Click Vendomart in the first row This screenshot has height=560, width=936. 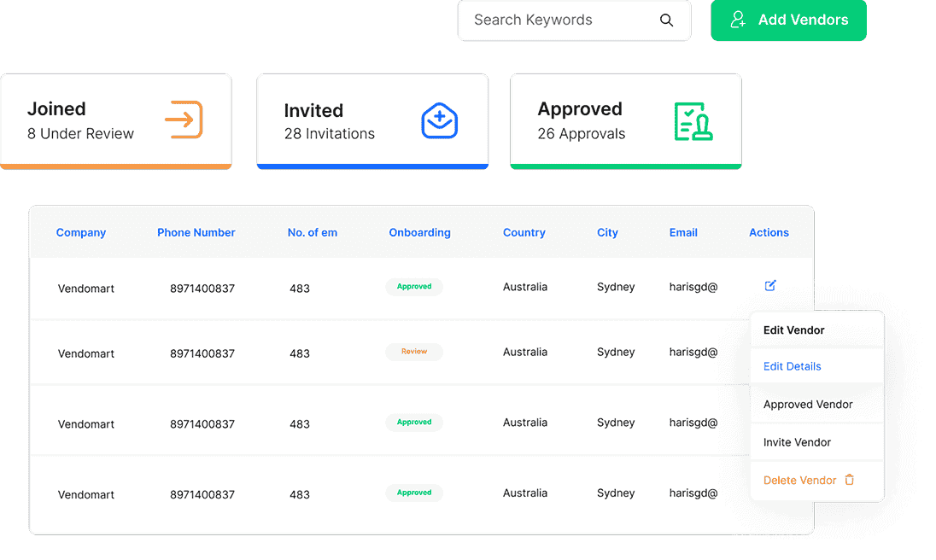(x=86, y=289)
